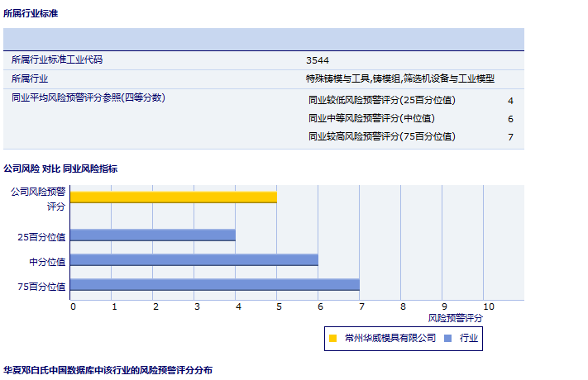The height and width of the screenshot is (380, 588).
Task: Click the 特殊铸模与工具 industry description text
Action: point(399,78)
